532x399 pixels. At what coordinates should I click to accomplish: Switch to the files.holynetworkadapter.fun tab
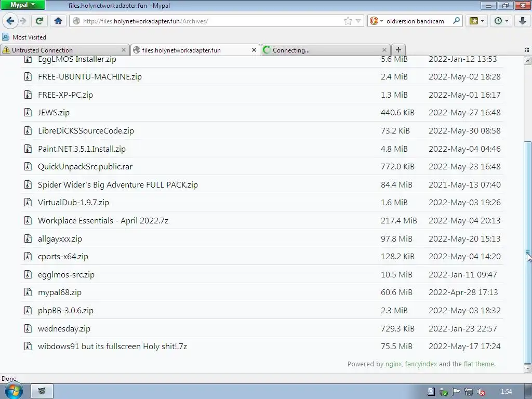[195, 50]
